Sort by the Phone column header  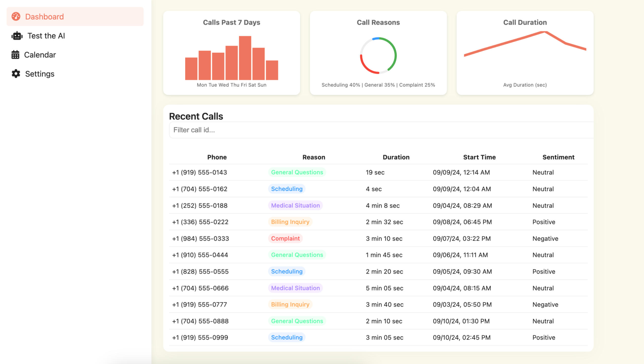[217, 157]
